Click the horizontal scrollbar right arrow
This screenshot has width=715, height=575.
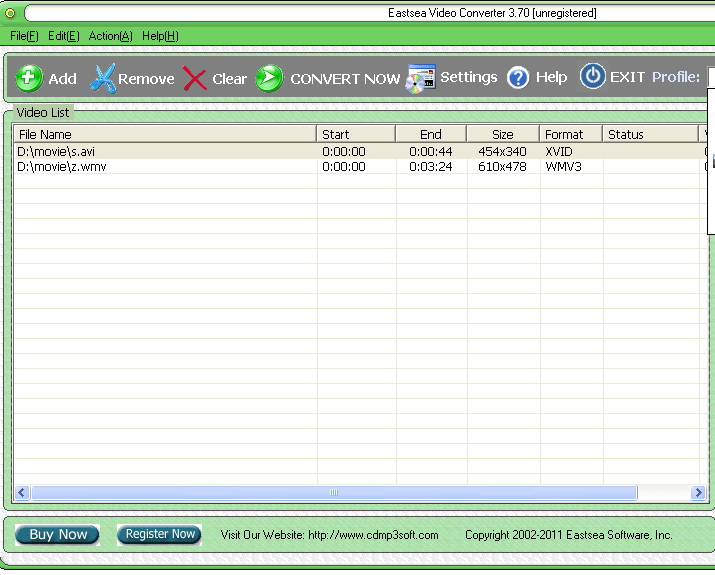pos(698,492)
